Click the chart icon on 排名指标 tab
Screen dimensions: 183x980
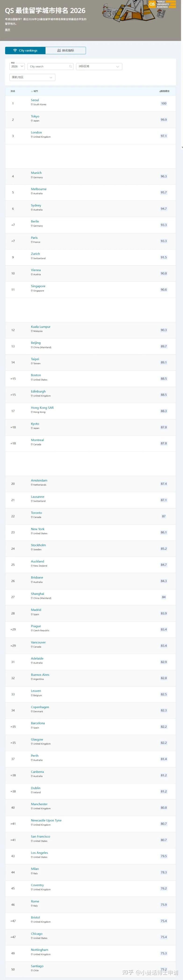tap(59, 51)
